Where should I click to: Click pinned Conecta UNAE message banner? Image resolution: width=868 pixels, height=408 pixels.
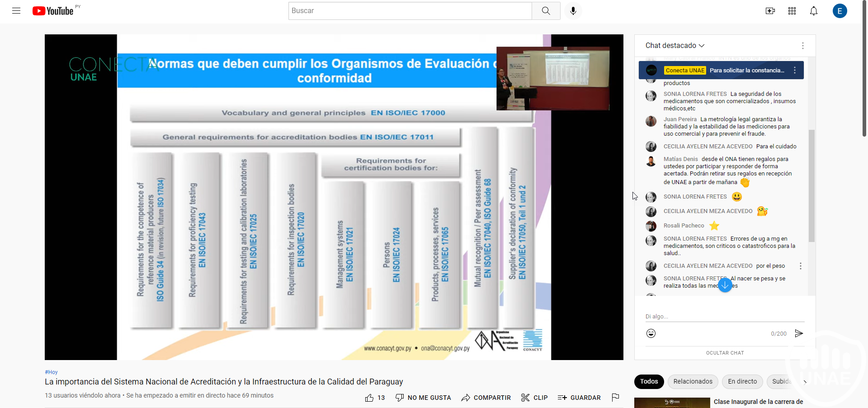[x=721, y=70]
